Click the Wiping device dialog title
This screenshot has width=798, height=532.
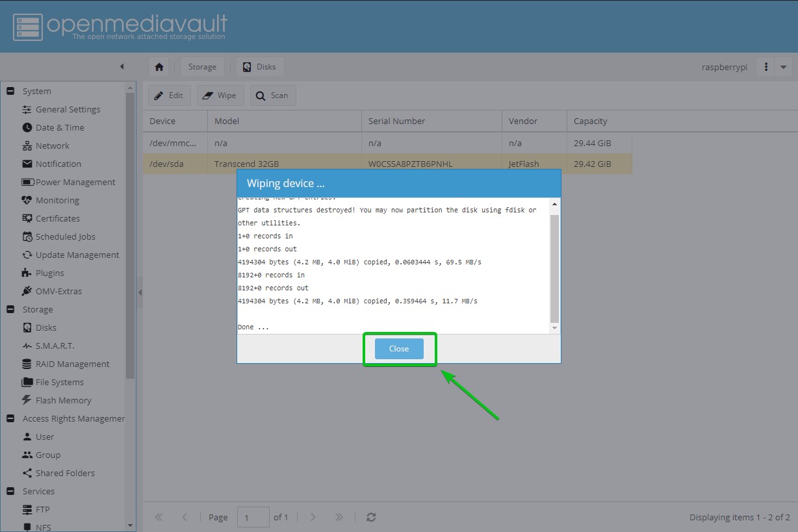click(285, 183)
